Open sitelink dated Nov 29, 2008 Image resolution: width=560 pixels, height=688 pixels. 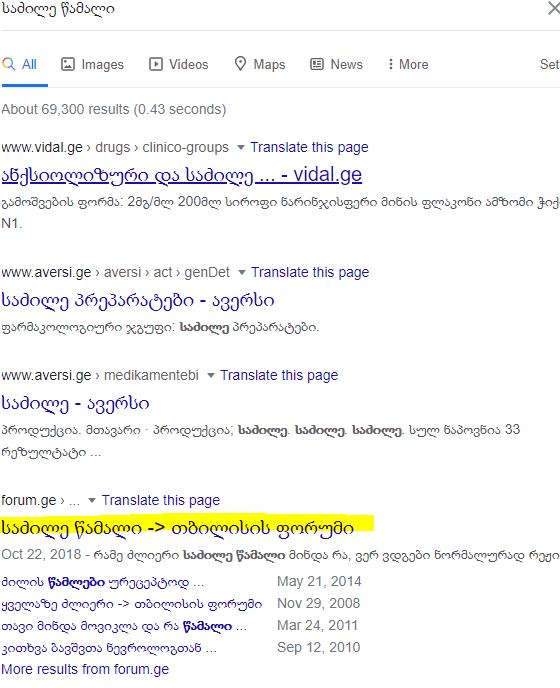[x=132, y=604]
